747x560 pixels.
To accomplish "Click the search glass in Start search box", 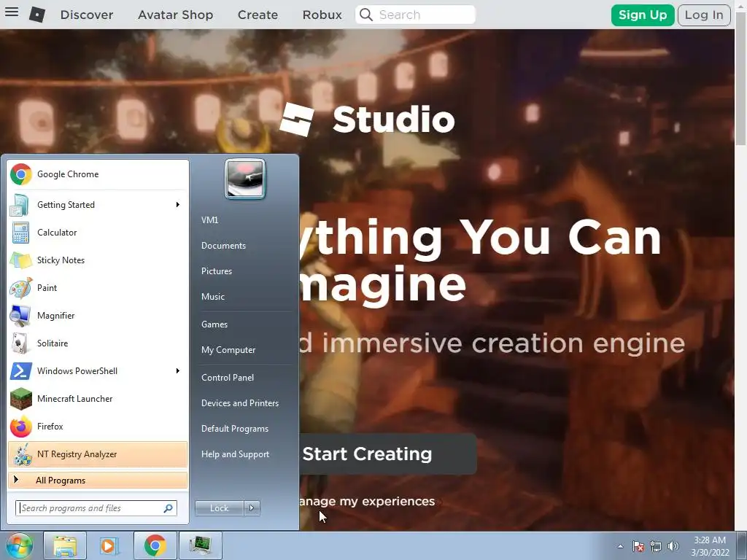I will coord(169,508).
